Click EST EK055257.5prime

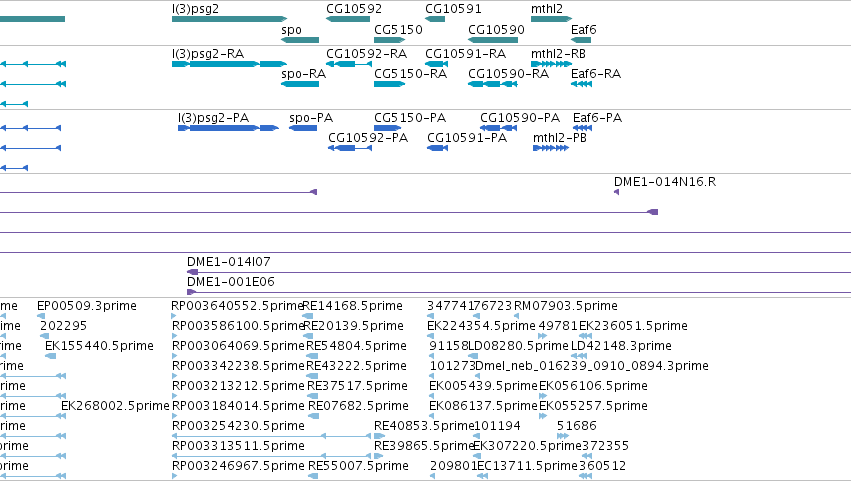tap(593, 406)
